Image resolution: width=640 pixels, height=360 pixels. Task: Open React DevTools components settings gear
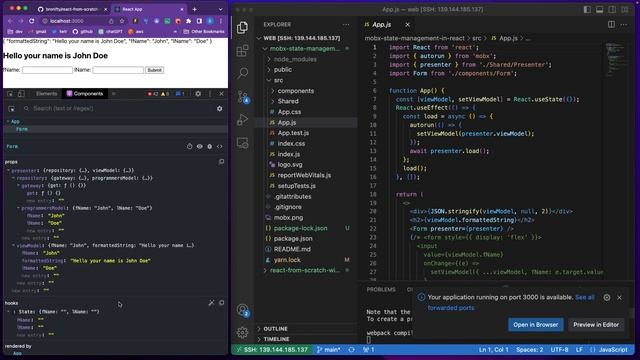point(220,109)
